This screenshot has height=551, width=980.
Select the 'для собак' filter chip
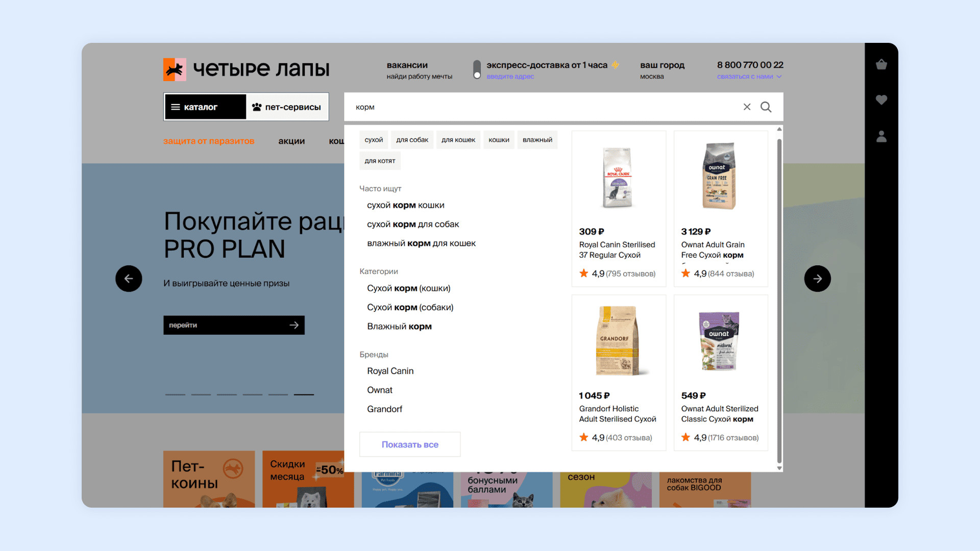coord(412,140)
